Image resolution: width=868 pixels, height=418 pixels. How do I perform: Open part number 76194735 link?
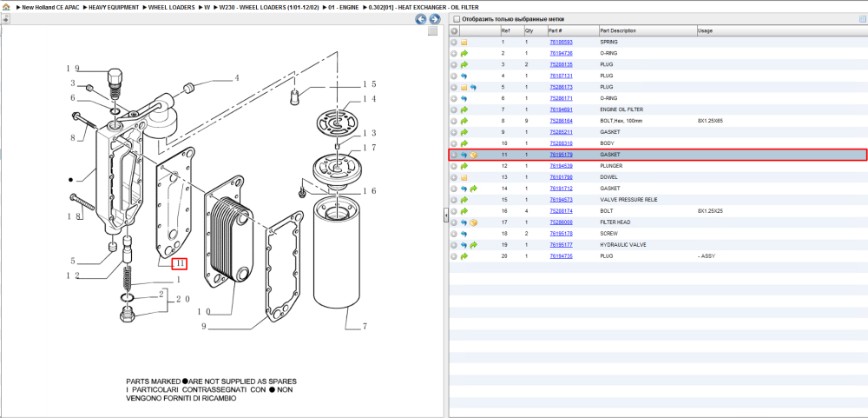pos(561,256)
